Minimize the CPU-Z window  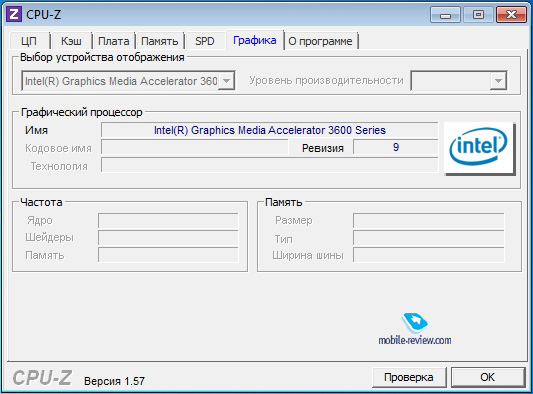445,15
